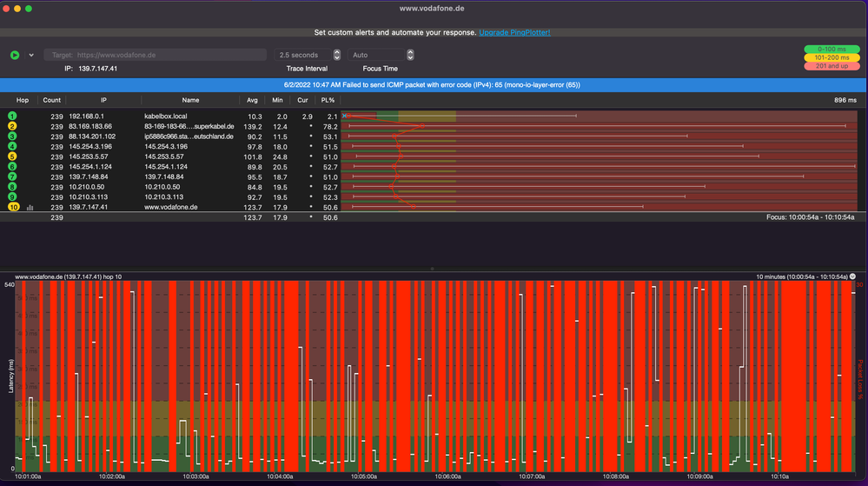Select hop 6 icon for 145.254.1.124
Screen dimensions: 868x486
12,166
